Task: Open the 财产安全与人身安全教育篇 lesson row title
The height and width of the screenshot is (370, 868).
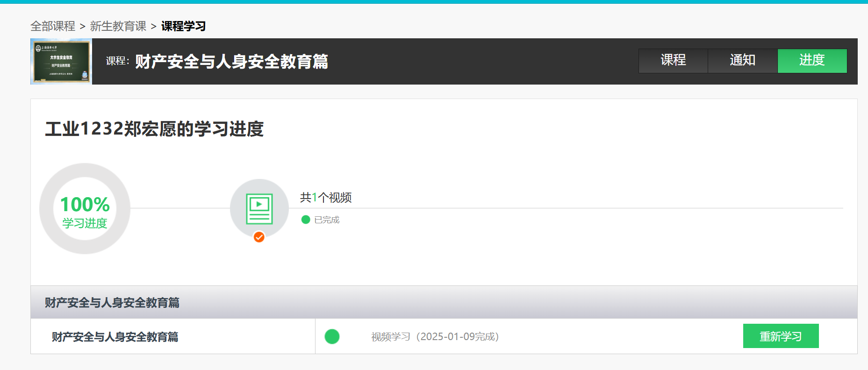Action: click(115, 337)
